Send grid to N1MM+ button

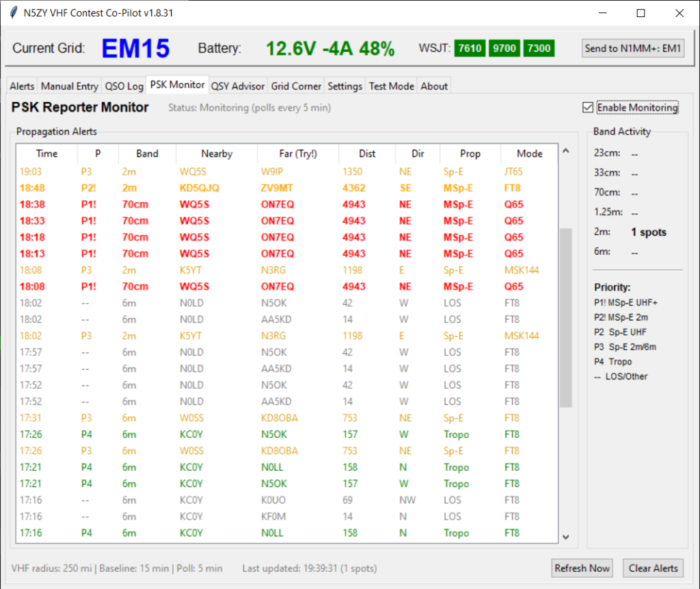pos(633,48)
